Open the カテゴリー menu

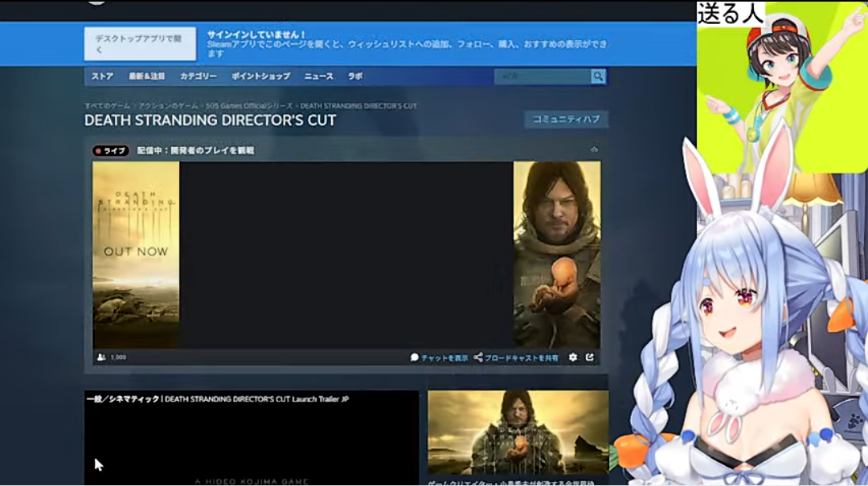click(199, 76)
